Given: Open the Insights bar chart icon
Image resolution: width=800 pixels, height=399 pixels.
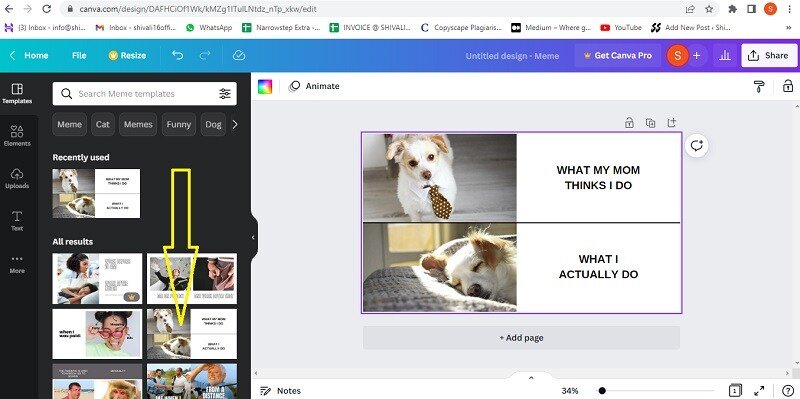Looking at the screenshot, I should pos(724,56).
